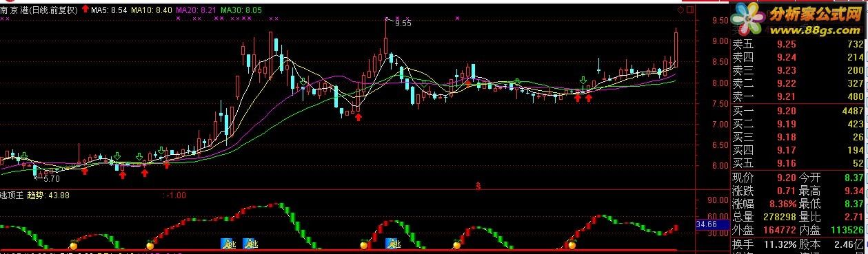Click the rightmost gold coin signal icon
Viewport: 868px width, 254px height.
(572, 244)
